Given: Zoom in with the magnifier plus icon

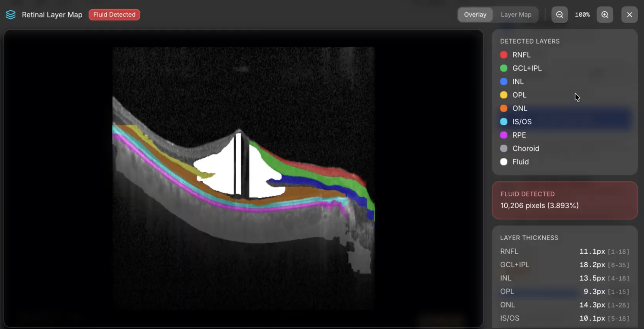Looking at the screenshot, I should [605, 15].
